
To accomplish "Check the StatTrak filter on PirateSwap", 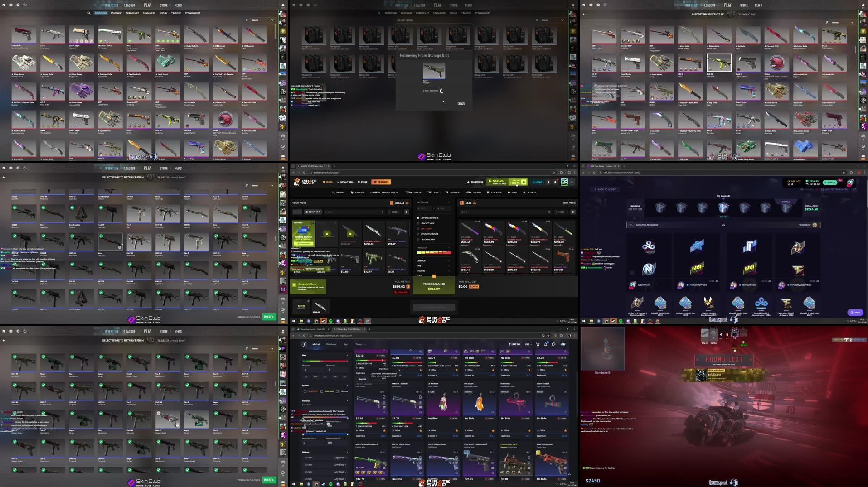I will 418,229.
